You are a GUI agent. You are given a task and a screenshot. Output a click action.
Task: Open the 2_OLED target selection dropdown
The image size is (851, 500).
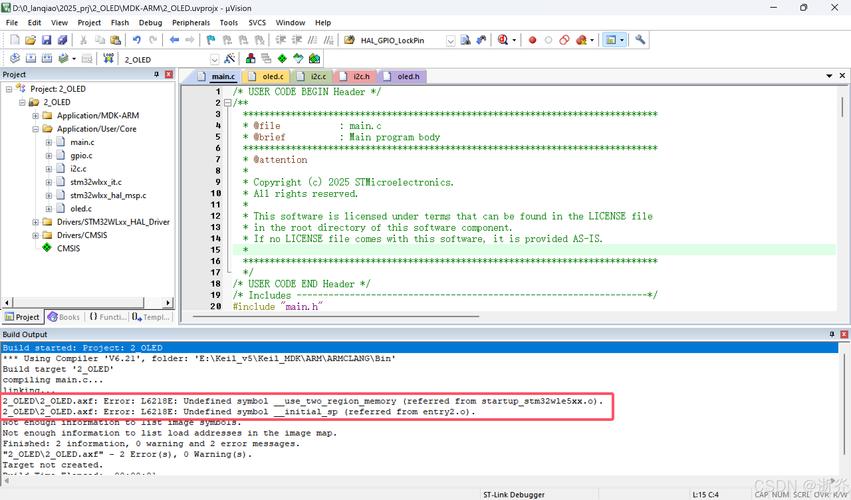pyautogui.click(x=213, y=59)
